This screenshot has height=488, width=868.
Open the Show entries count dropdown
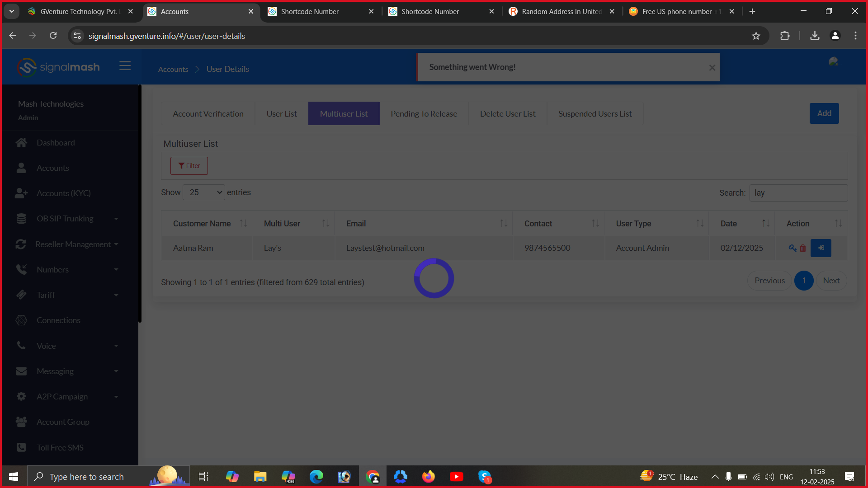204,192
